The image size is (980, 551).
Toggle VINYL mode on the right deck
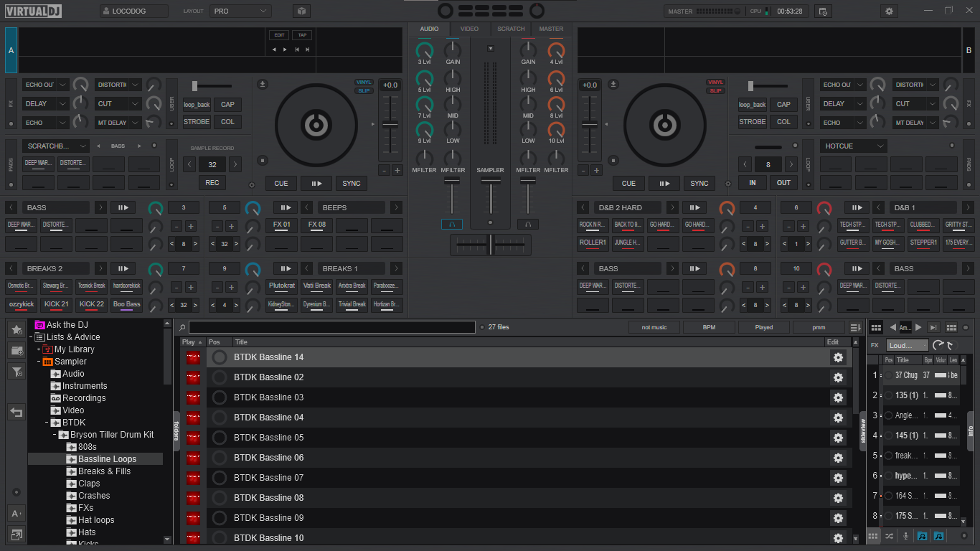coord(715,83)
